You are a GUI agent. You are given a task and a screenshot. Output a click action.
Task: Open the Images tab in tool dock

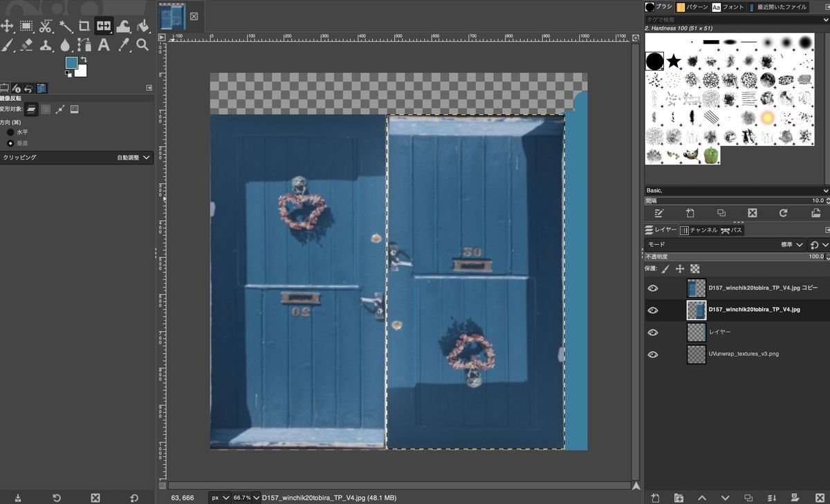[x=41, y=88]
